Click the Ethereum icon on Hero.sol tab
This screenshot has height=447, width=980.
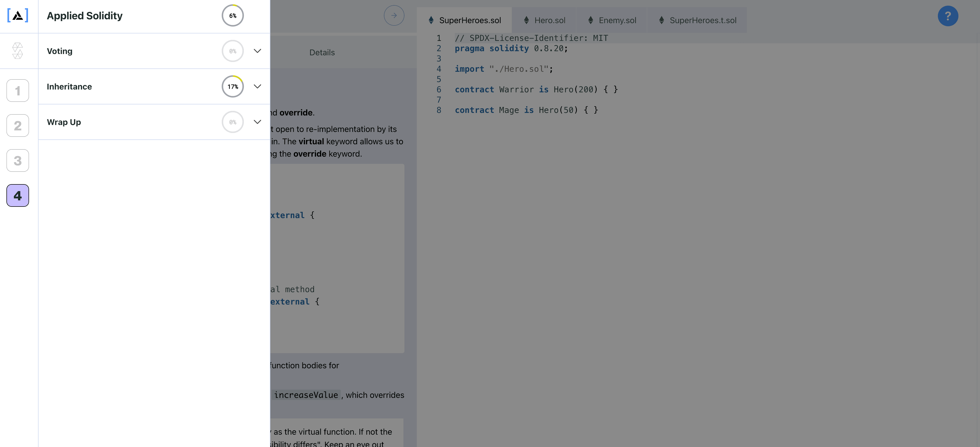point(526,20)
